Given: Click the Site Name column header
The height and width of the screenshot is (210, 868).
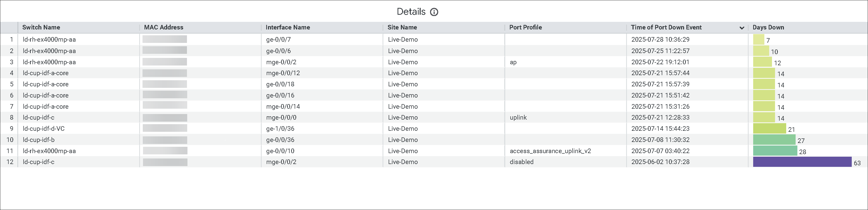Looking at the screenshot, I should click(x=402, y=27).
